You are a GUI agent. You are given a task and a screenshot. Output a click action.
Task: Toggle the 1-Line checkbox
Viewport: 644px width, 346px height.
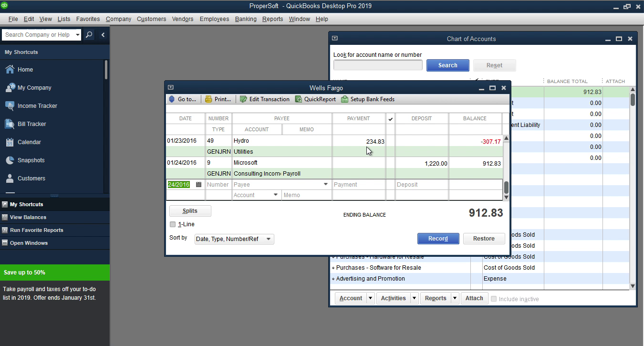pos(173,224)
